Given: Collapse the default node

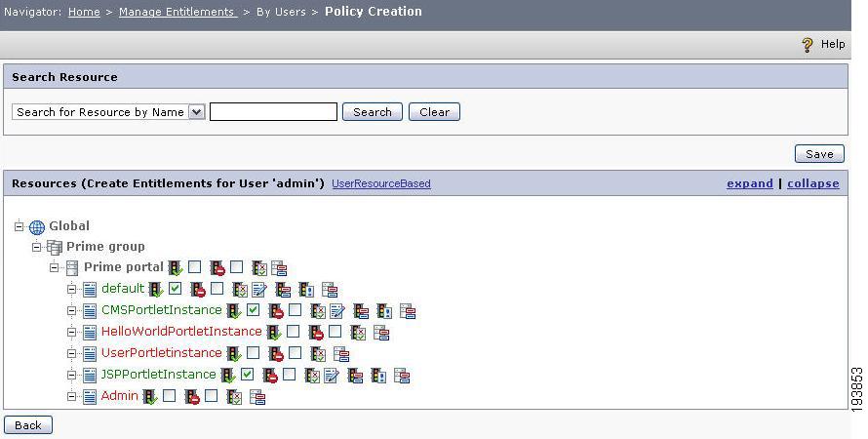Looking at the screenshot, I should tap(71, 289).
